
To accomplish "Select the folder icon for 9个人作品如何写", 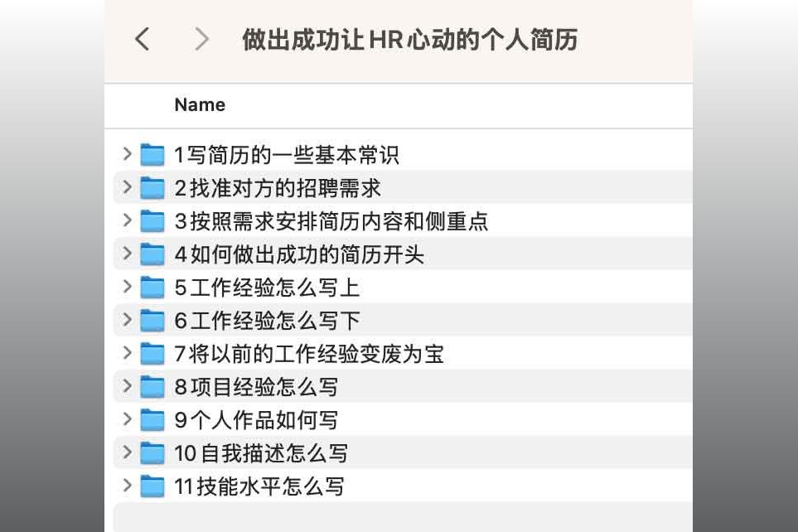I will click(152, 419).
